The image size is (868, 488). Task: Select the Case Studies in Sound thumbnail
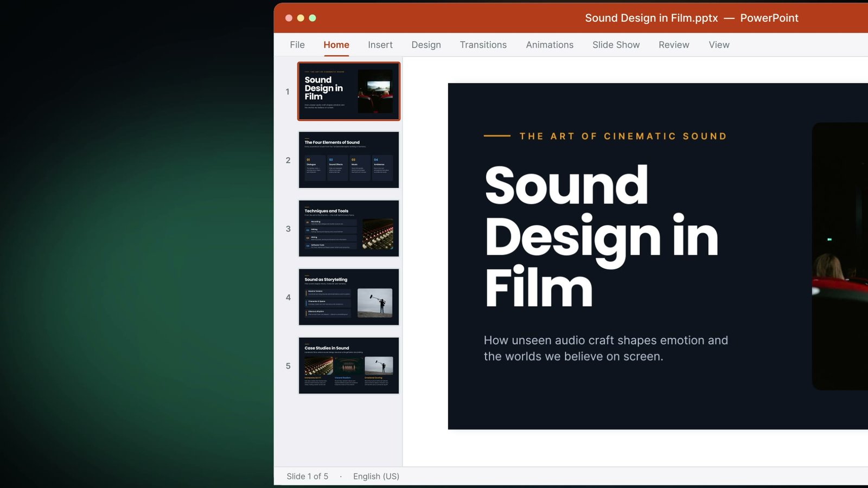tap(349, 365)
